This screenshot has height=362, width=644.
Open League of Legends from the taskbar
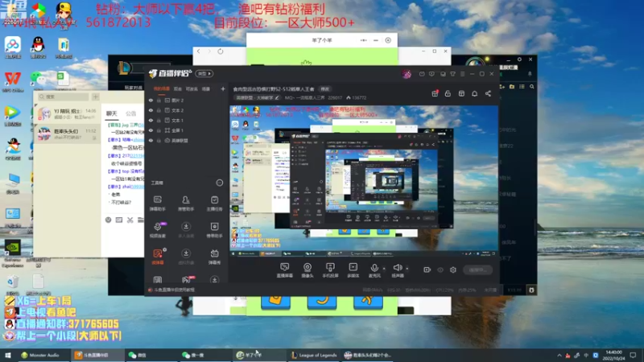point(314,355)
